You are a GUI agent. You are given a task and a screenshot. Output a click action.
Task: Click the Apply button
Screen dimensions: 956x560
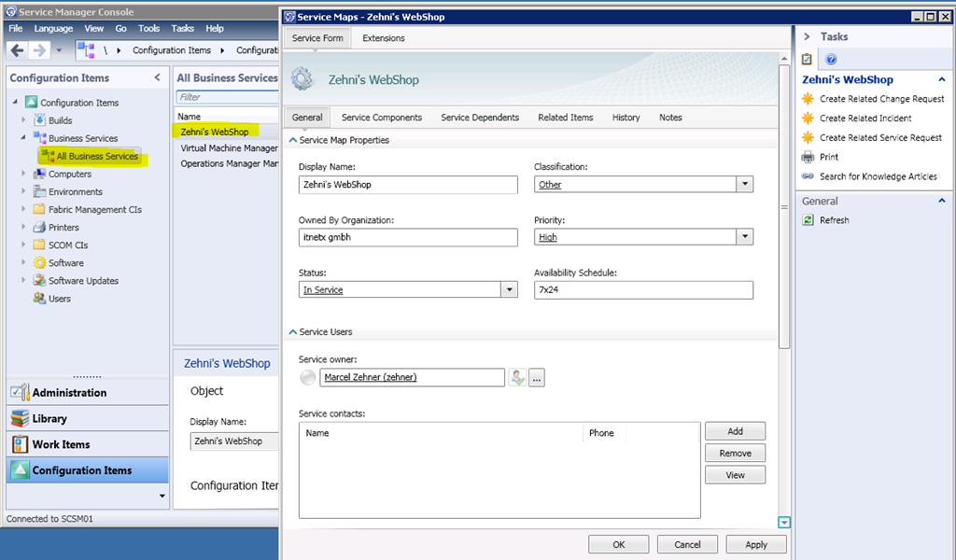click(x=755, y=544)
